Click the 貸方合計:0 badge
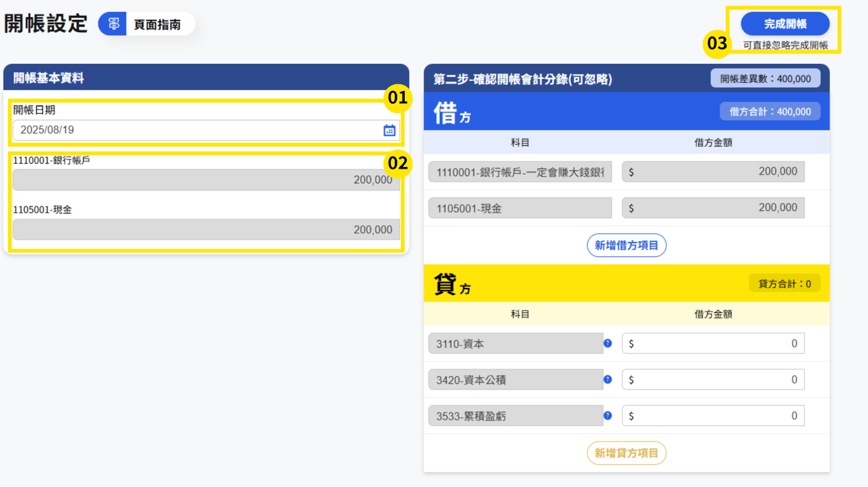 click(784, 284)
